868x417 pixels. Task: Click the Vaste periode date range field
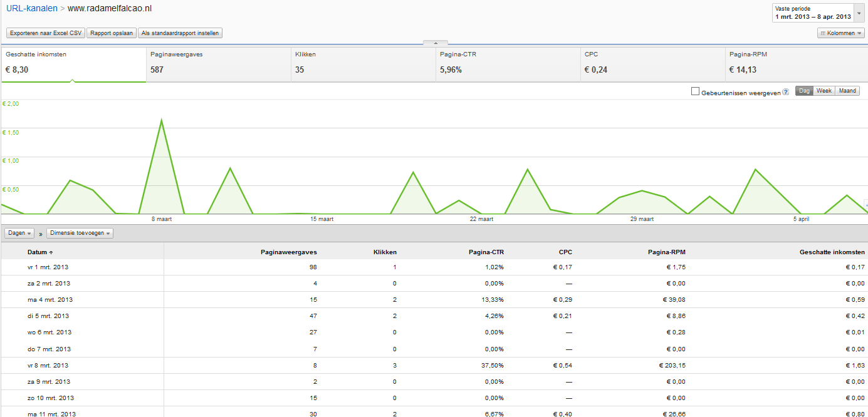813,13
